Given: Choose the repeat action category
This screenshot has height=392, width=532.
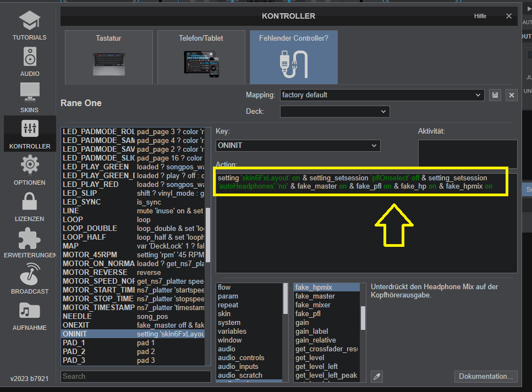Looking at the screenshot, I should tap(249, 305).
